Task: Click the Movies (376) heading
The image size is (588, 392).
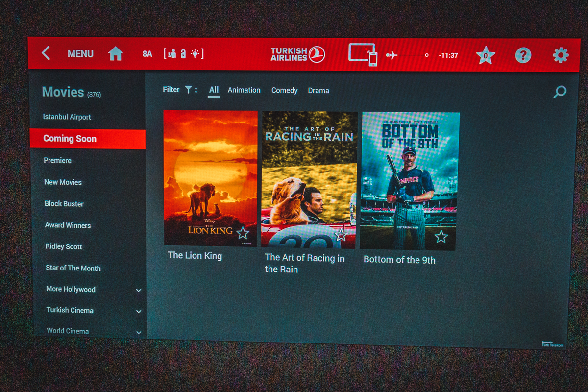Action: coord(72,92)
